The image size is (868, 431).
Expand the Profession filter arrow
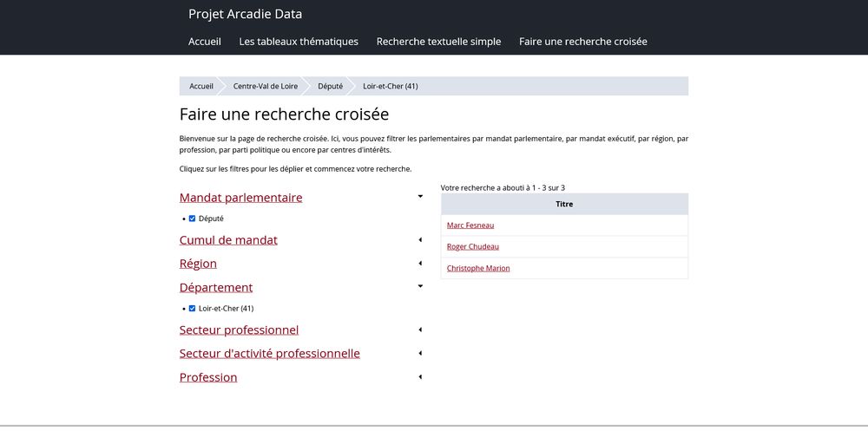tap(420, 376)
